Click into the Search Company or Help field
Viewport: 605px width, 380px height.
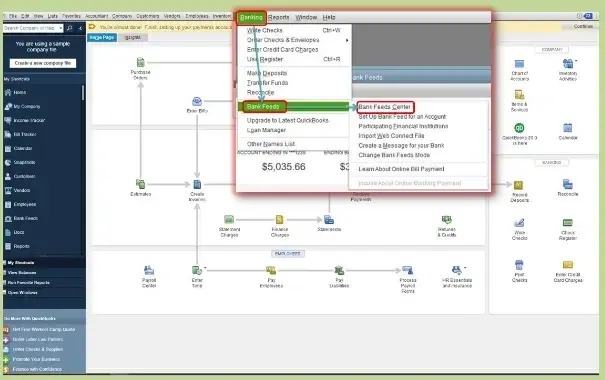[x=30, y=28]
